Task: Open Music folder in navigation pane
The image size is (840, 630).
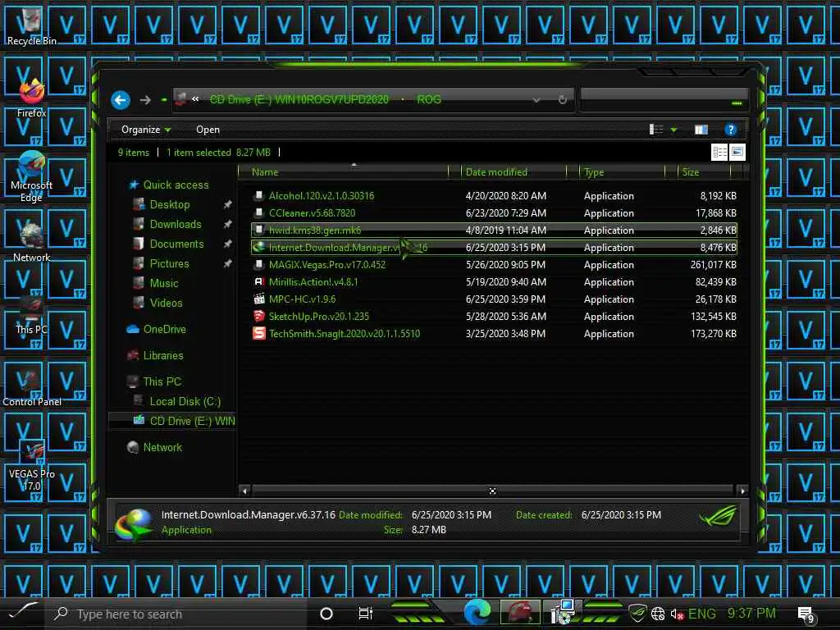Action: [x=164, y=283]
